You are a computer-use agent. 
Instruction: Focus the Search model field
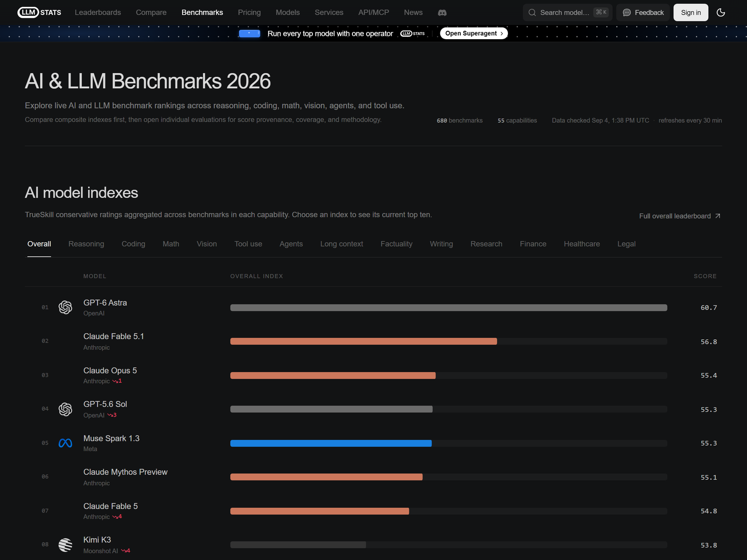pos(568,13)
